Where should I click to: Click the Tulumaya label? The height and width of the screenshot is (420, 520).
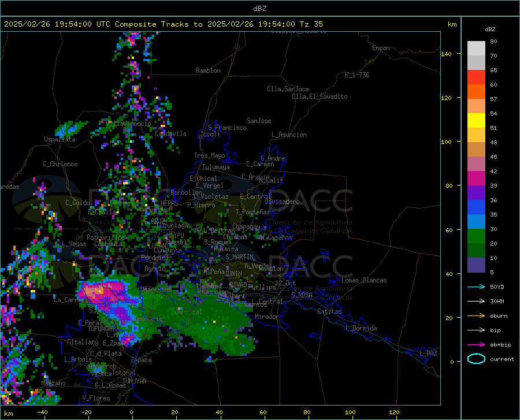click(216, 167)
